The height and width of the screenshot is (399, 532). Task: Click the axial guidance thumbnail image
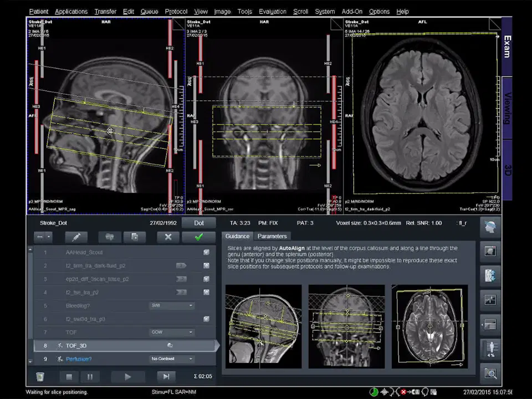[x=429, y=327]
